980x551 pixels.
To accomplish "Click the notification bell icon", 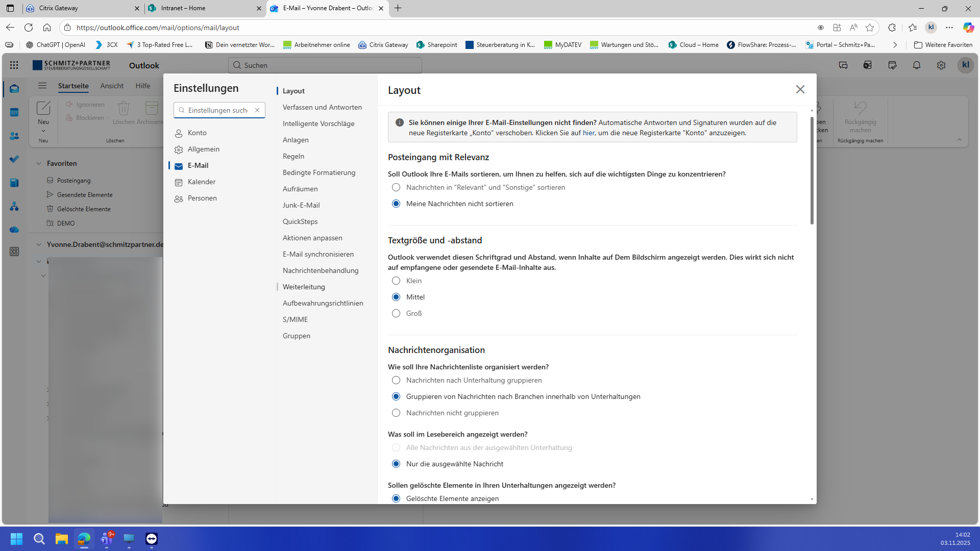I will pos(917,65).
